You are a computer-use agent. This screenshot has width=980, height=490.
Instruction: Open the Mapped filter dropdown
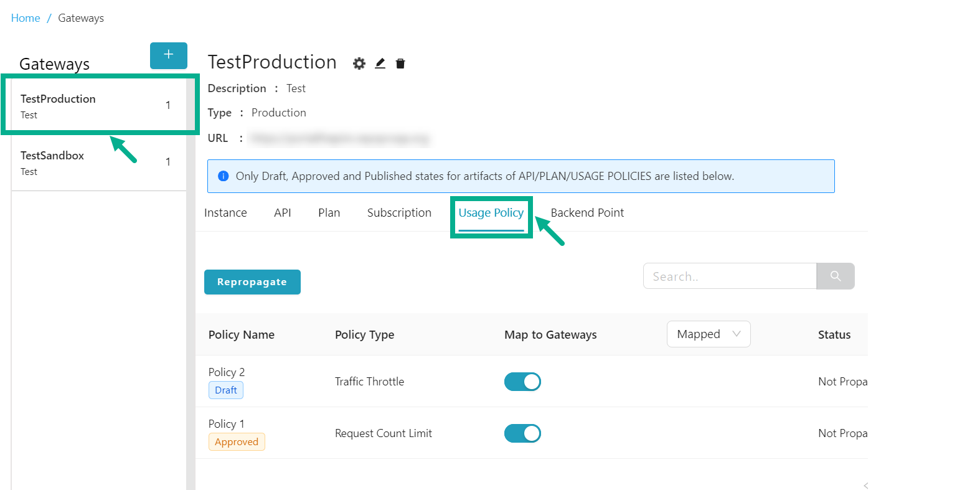coord(708,334)
